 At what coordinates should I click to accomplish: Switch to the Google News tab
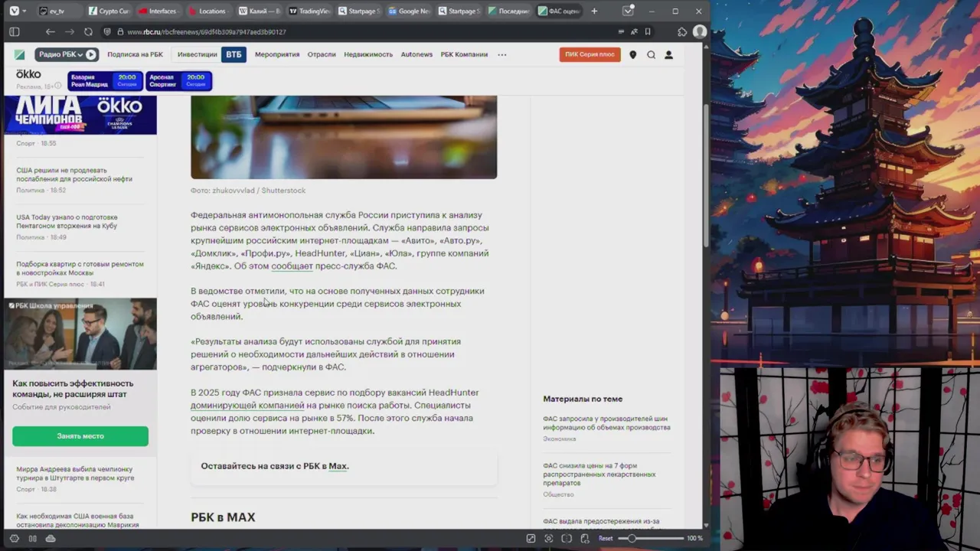pyautogui.click(x=408, y=11)
